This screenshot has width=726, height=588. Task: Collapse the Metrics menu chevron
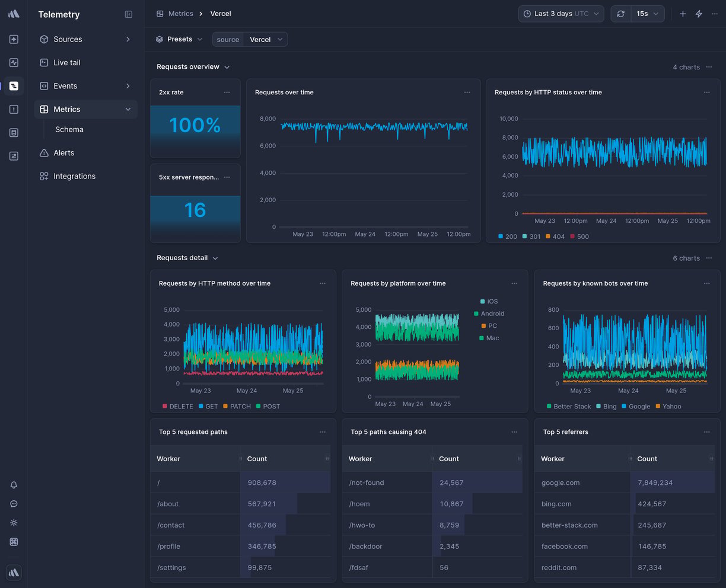pos(128,109)
